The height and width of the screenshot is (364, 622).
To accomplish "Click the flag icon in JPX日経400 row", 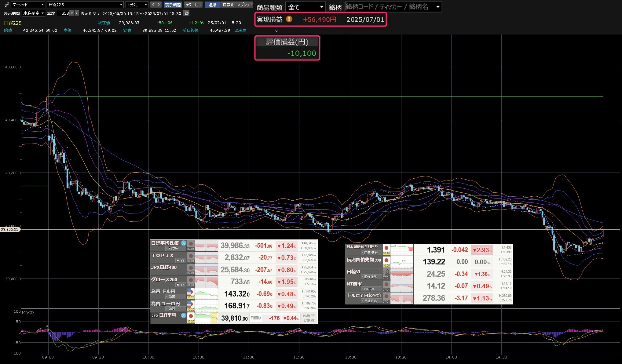I will tap(191, 268).
